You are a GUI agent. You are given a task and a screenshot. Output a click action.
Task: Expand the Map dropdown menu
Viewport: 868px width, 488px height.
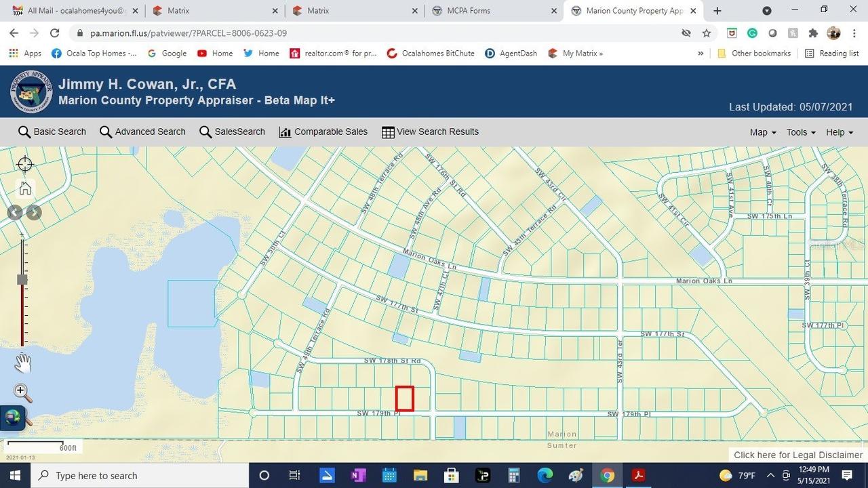[762, 132]
